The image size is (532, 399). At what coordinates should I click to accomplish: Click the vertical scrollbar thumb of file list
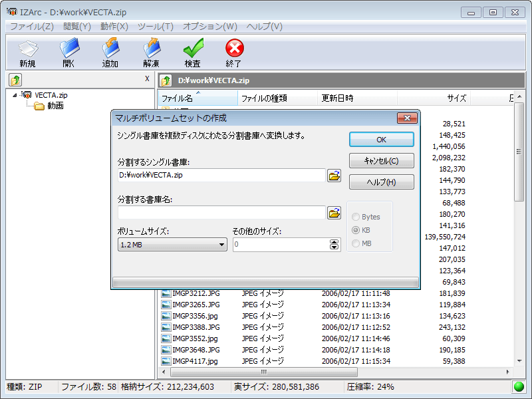[519, 152]
